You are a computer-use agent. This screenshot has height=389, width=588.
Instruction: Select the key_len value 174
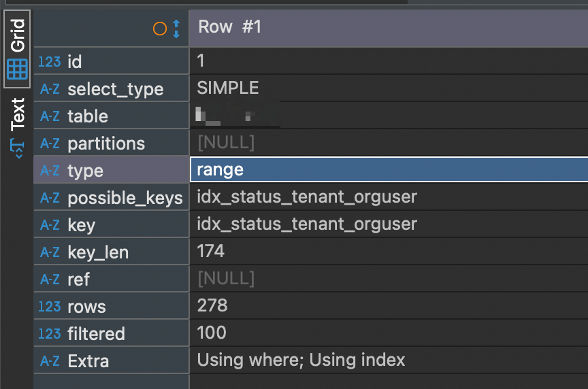click(x=389, y=251)
